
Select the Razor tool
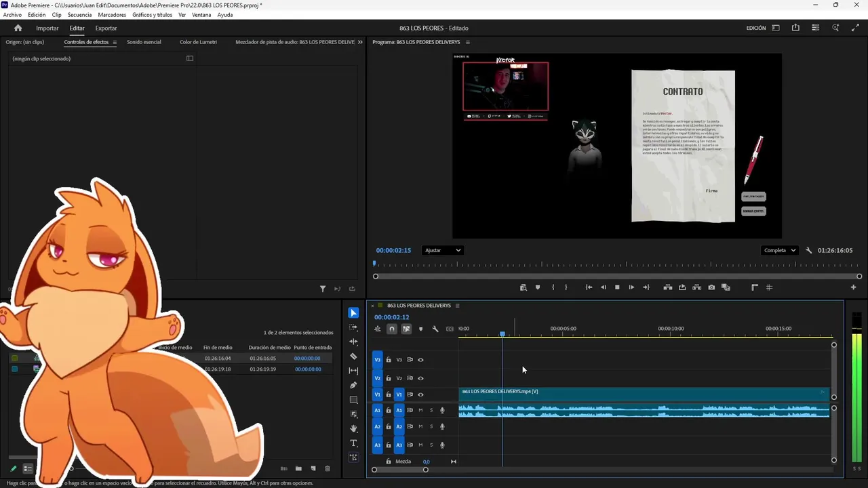353,357
